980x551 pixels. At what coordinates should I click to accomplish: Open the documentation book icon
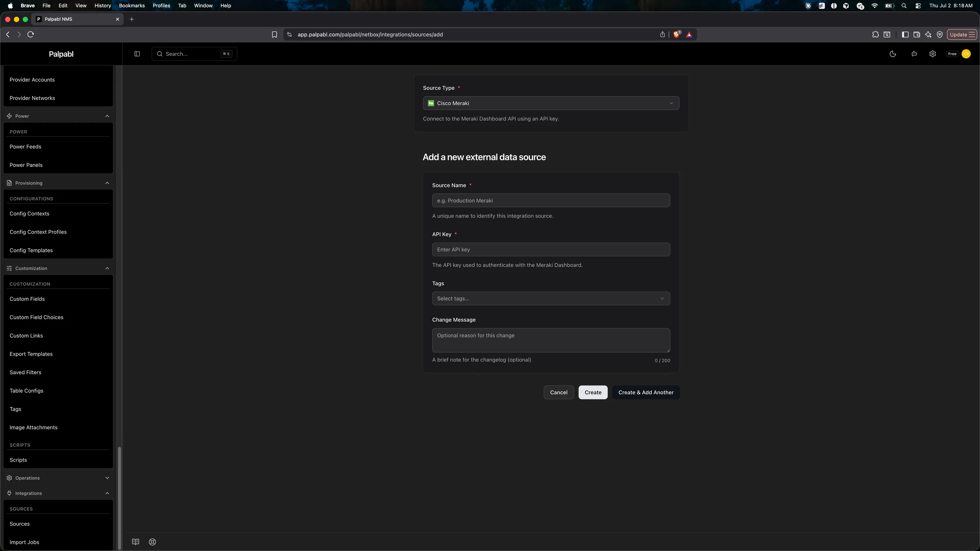pos(136,542)
